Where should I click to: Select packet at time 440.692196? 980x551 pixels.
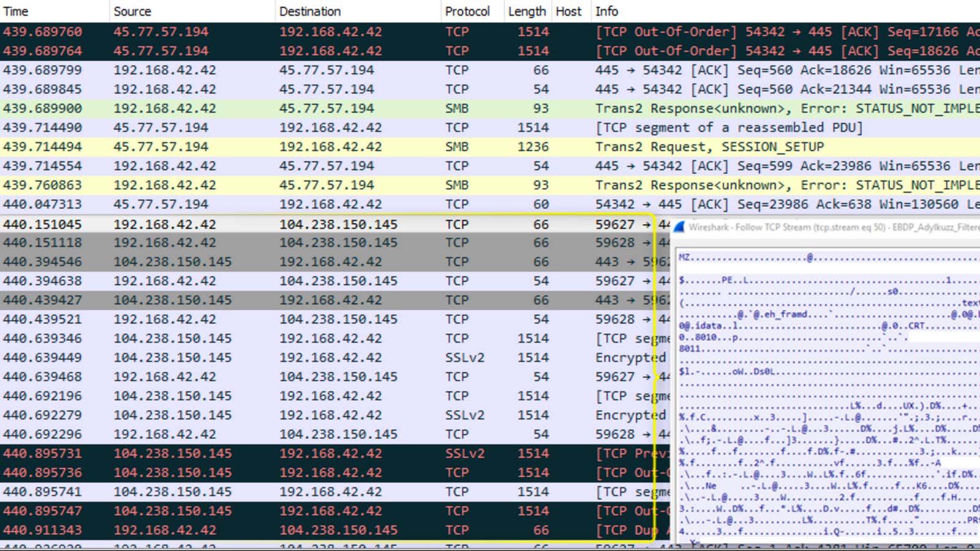[336, 396]
